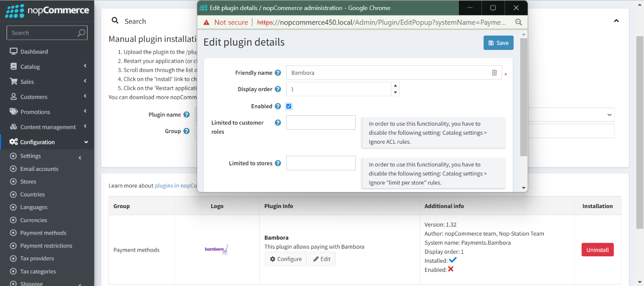Click the zoom magnifier icon in address bar
This screenshot has height=286, width=644.
[519, 23]
